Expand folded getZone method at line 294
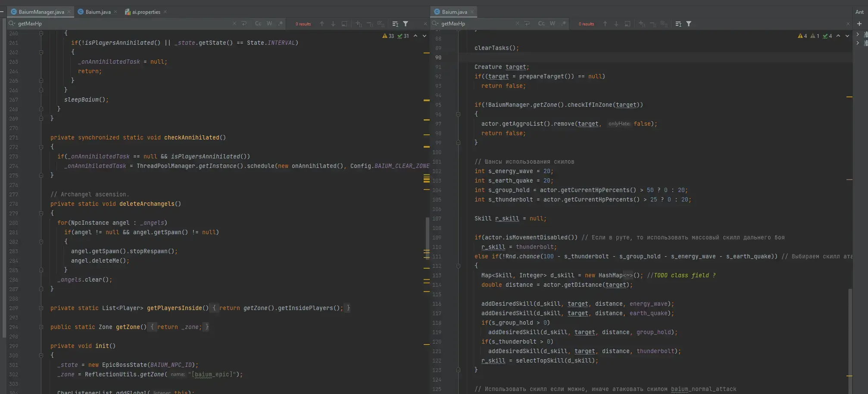868x394 pixels. [41, 327]
